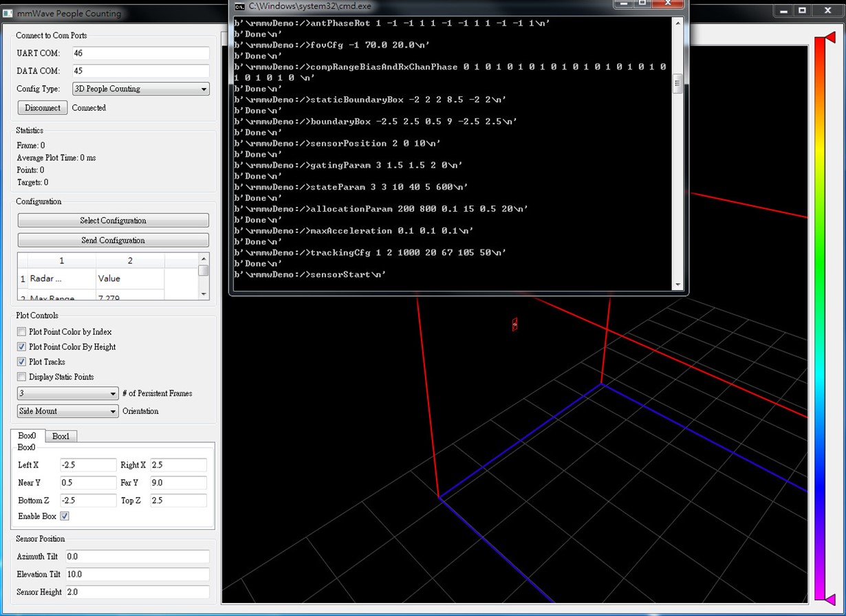Click the DATA COM input field

(x=140, y=71)
